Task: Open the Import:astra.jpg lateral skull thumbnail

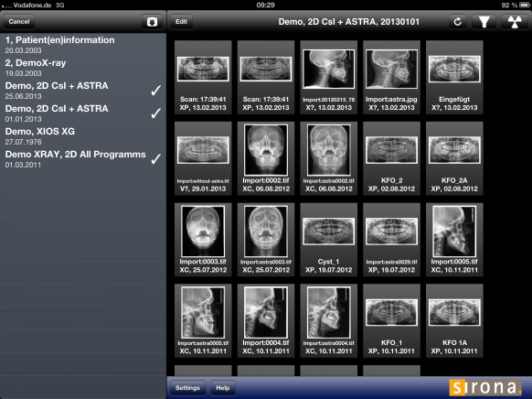Action: click(391, 77)
